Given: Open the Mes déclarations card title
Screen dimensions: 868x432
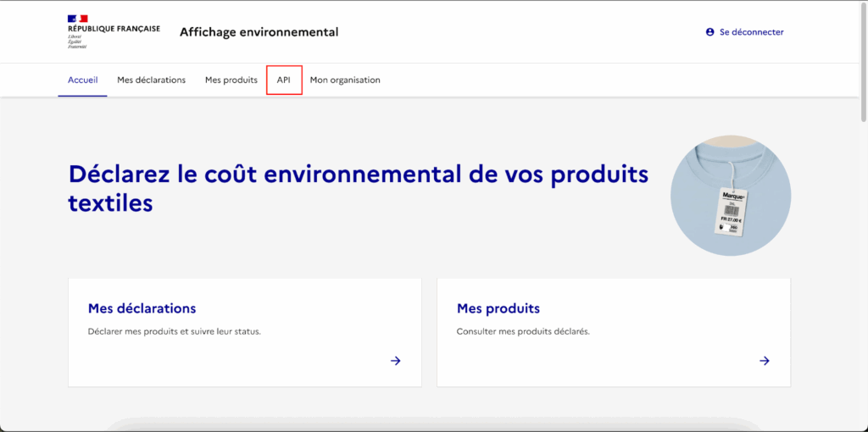Looking at the screenshot, I should click(142, 308).
